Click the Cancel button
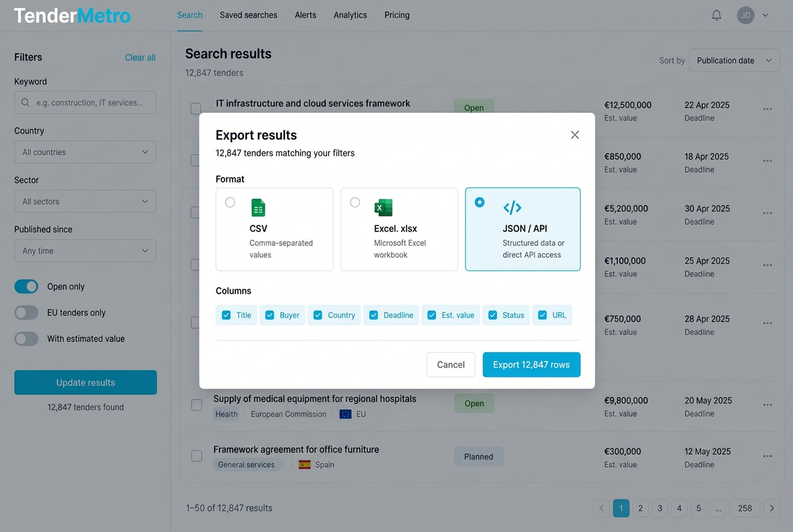Image resolution: width=793 pixels, height=532 pixels. pos(450,364)
